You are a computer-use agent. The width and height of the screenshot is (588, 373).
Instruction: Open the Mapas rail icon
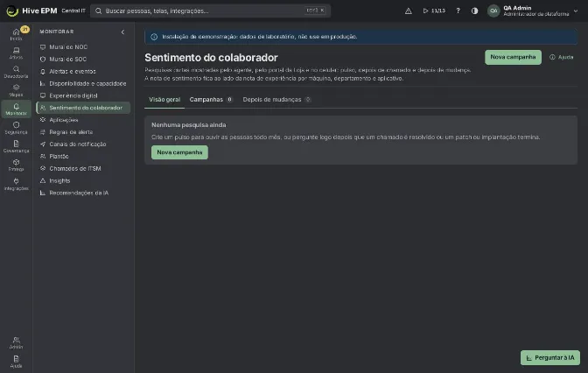16,90
